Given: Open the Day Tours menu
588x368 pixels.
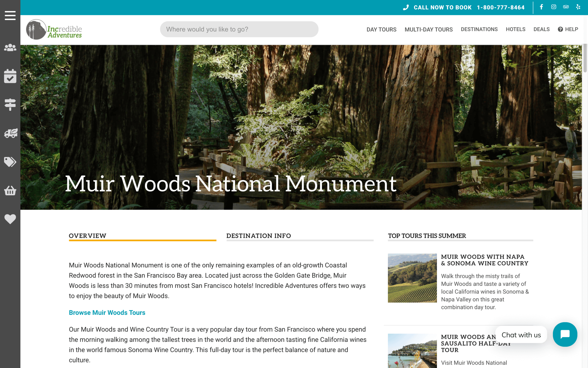Looking at the screenshot, I should [381, 29].
